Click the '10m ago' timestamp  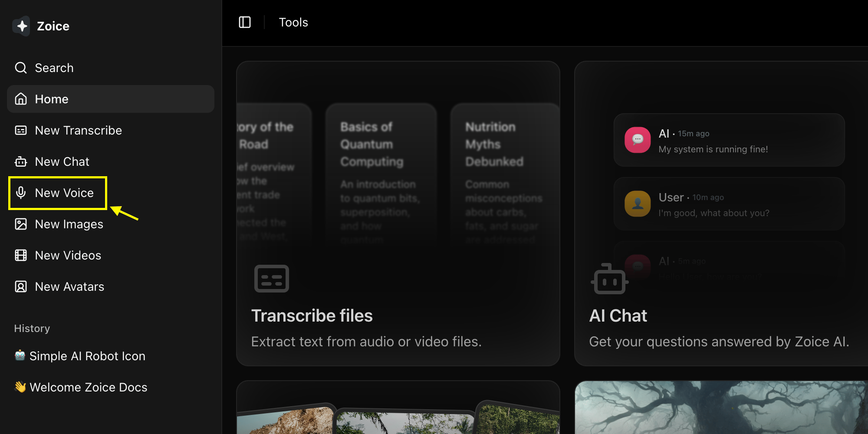pyautogui.click(x=708, y=197)
